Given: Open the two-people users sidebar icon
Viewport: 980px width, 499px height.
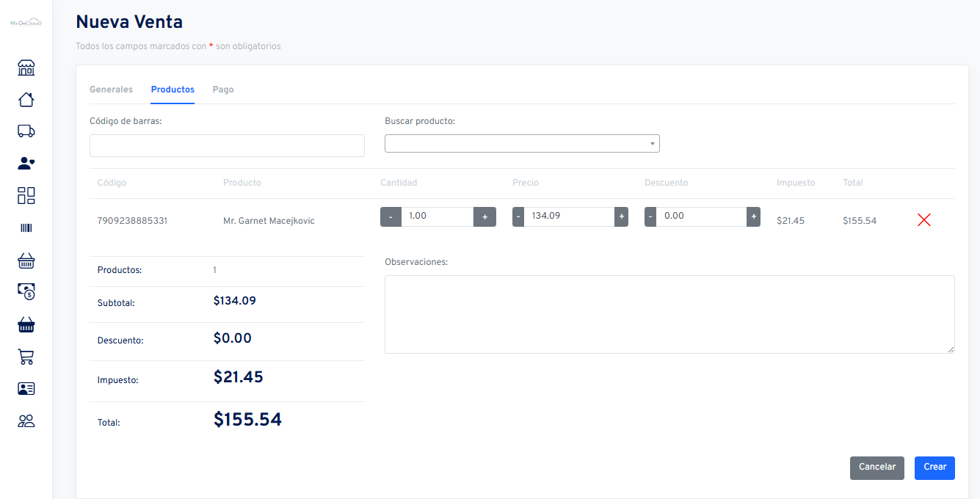Looking at the screenshot, I should [x=26, y=421].
